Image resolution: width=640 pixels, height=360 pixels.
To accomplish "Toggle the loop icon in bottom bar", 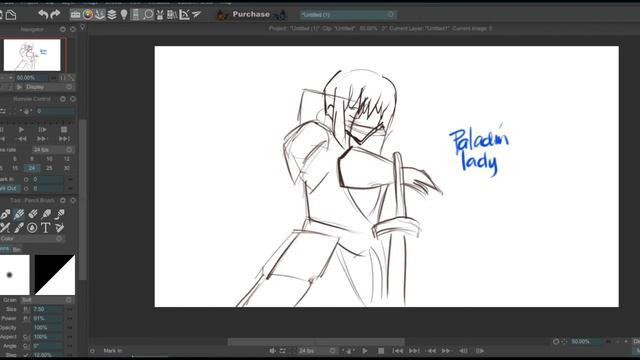I will pyautogui.click(x=282, y=351).
